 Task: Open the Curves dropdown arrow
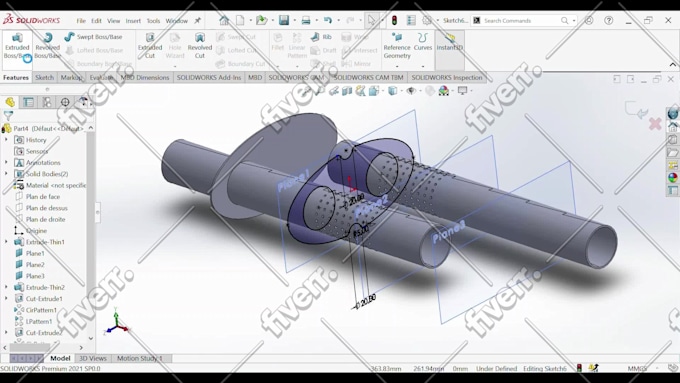(423, 66)
